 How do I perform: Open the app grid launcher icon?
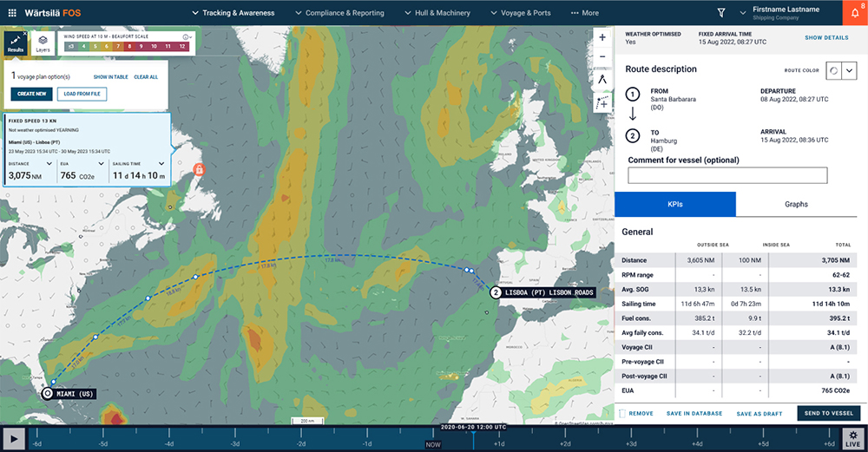12,13
